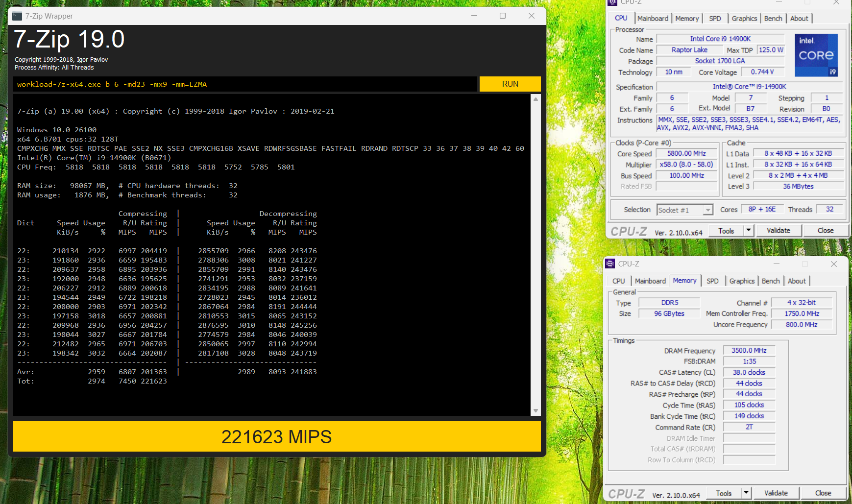Click the Core Speed value '5800.00 MHz'
The width and height of the screenshot is (852, 504).
click(x=686, y=153)
